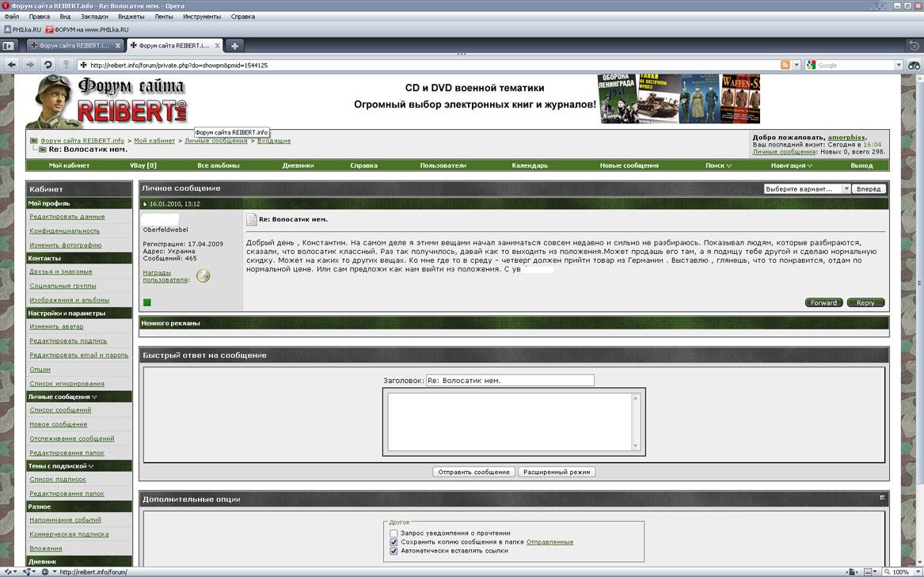Click the site favicon in address bar
The image size is (924, 577).
pos(84,66)
